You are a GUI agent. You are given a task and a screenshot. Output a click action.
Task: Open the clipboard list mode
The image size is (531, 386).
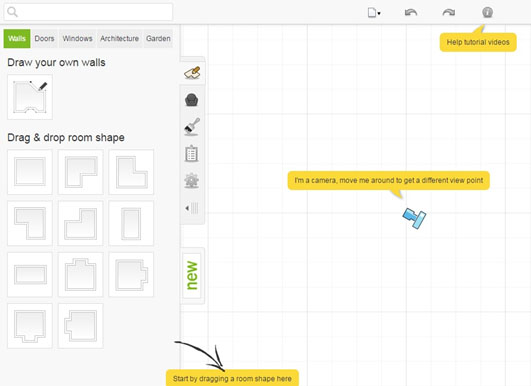click(x=192, y=154)
